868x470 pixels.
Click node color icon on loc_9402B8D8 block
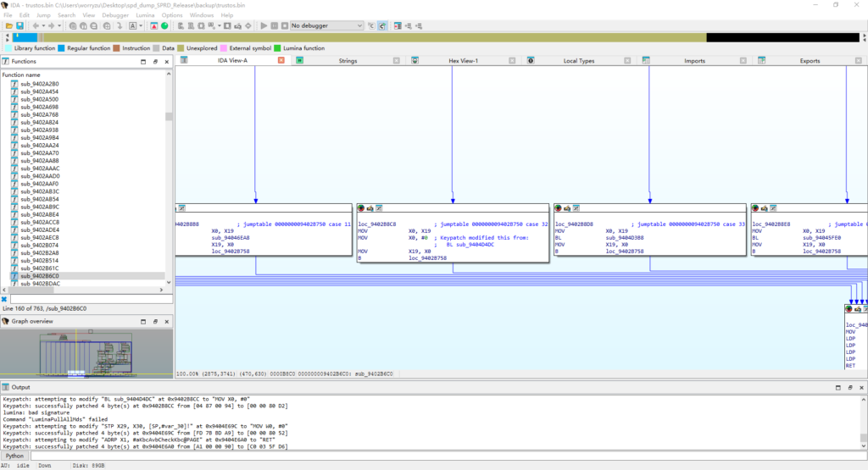558,208
